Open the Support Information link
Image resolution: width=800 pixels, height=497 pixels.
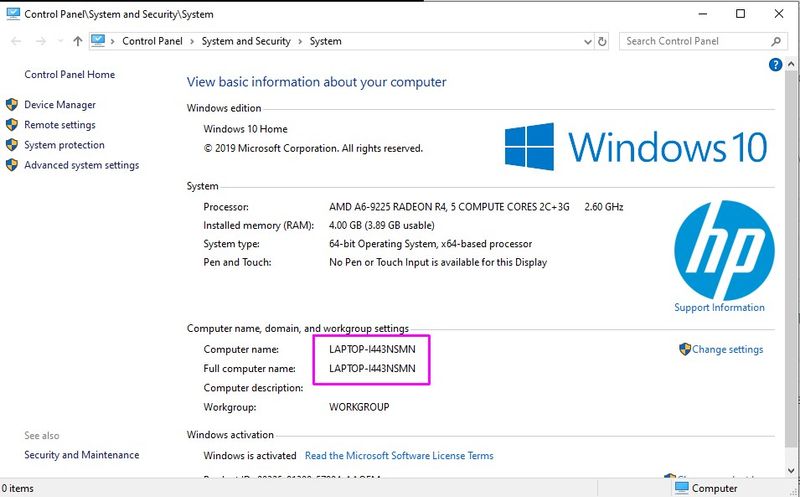tap(719, 308)
